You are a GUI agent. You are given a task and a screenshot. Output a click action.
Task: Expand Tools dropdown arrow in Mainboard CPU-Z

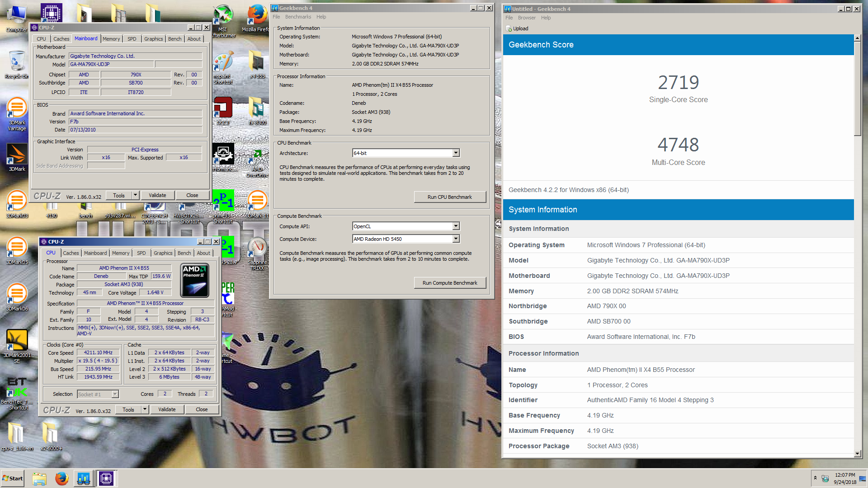[x=135, y=195]
